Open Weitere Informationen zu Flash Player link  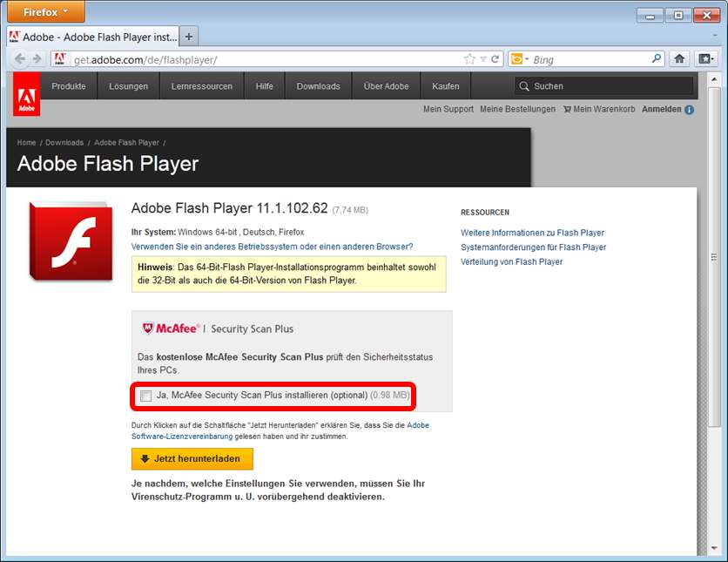tap(533, 233)
